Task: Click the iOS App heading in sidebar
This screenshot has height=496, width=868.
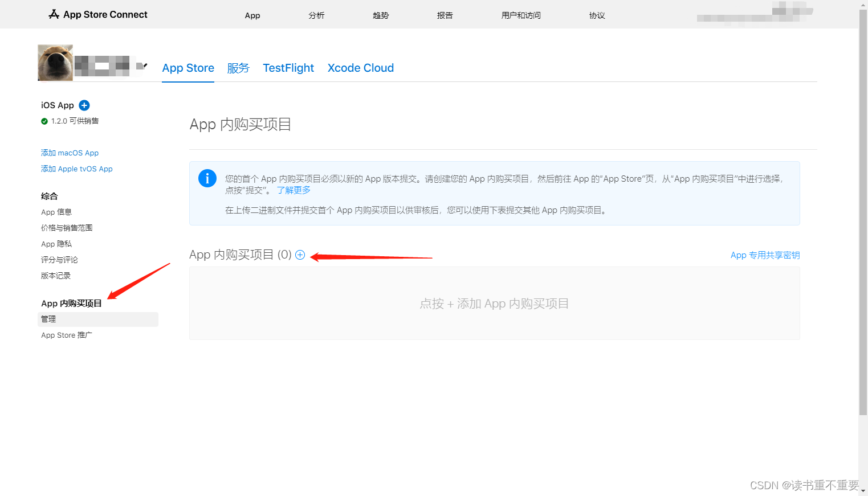Action: 58,105
